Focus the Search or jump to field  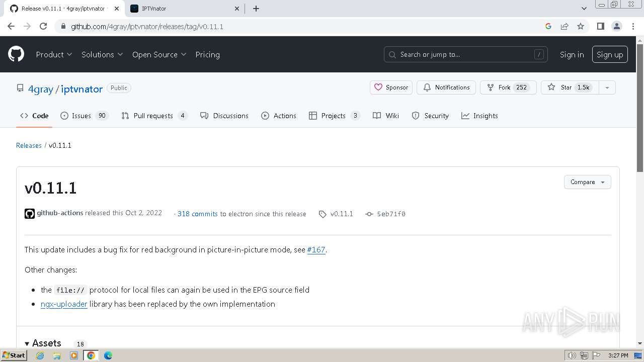[466, 54]
